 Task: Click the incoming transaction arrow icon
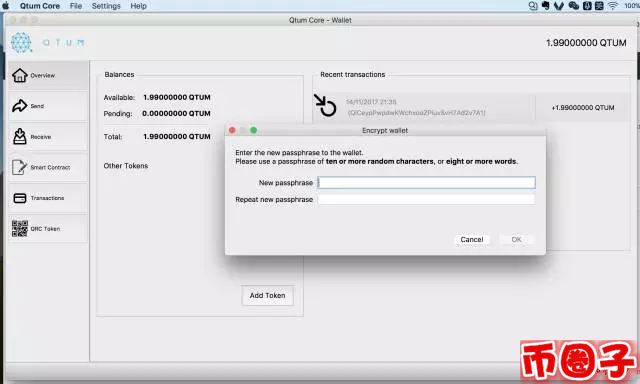[x=325, y=105]
